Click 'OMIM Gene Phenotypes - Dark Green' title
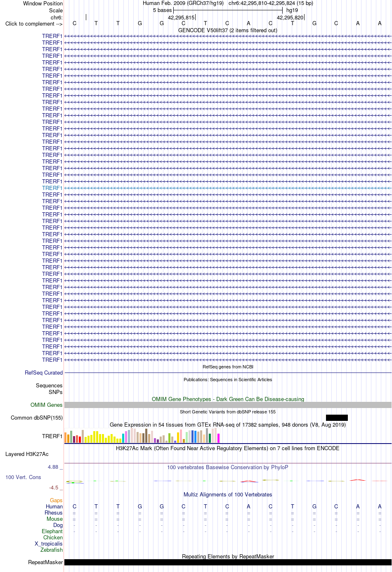392x572 pixels. pos(228,399)
